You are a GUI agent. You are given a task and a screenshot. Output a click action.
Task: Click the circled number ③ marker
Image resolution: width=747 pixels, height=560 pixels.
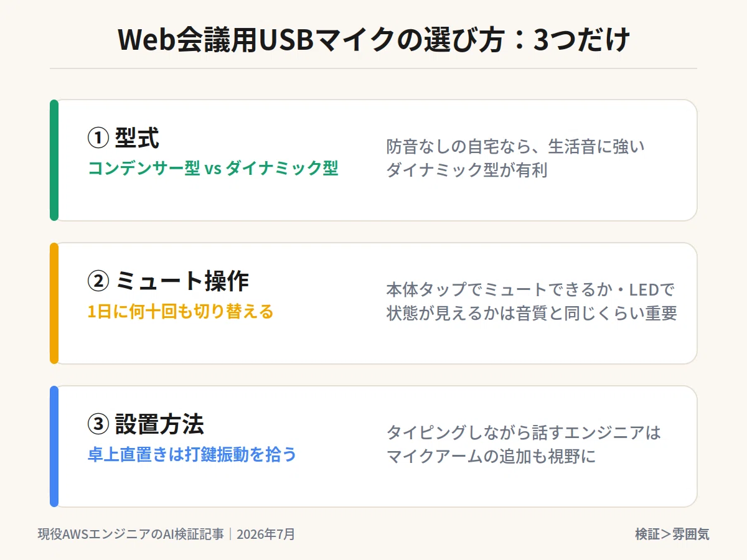pyautogui.click(x=98, y=425)
